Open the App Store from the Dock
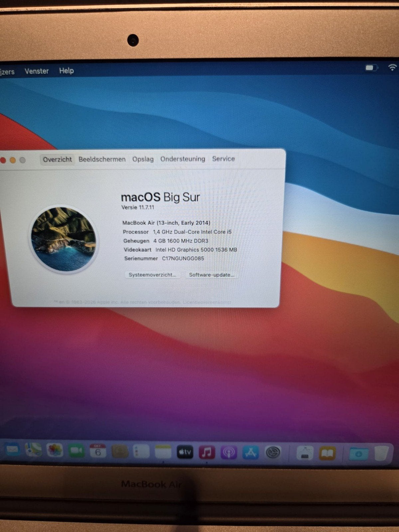 tap(250, 453)
